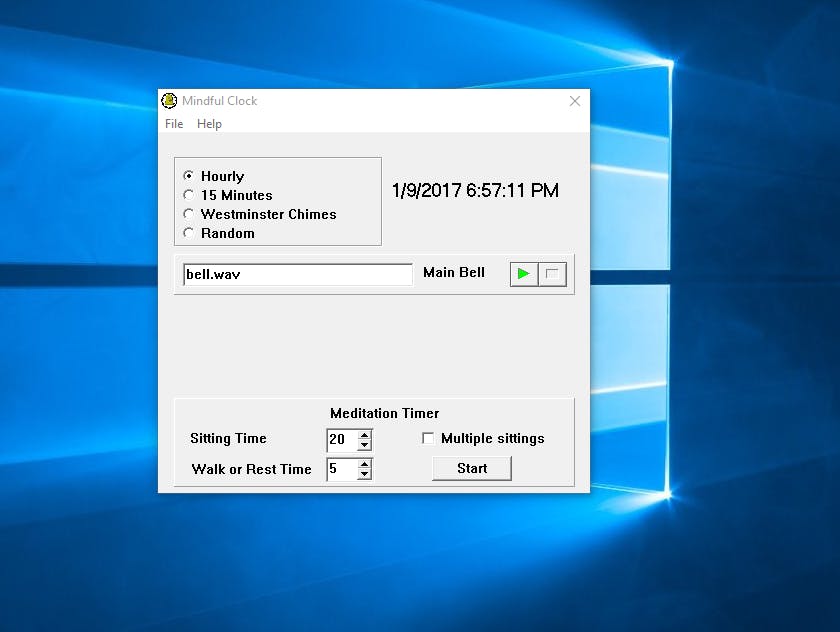Start the meditation timer
Screen dimensions: 840x632
point(472,469)
